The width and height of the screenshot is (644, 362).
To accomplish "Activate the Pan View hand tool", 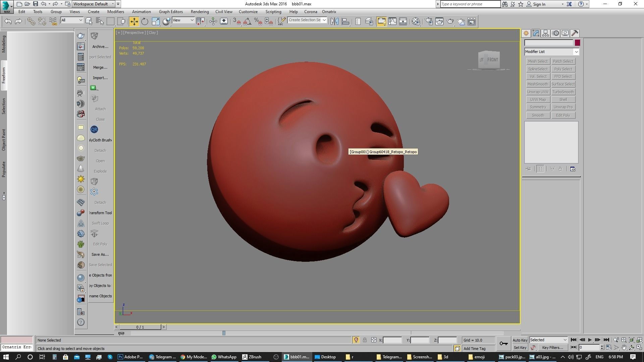I will click(x=624, y=348).
